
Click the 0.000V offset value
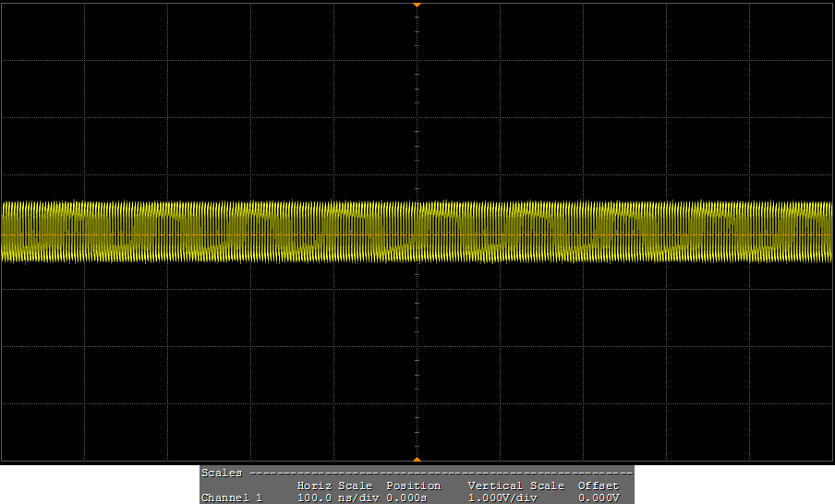tap(600, 498)
